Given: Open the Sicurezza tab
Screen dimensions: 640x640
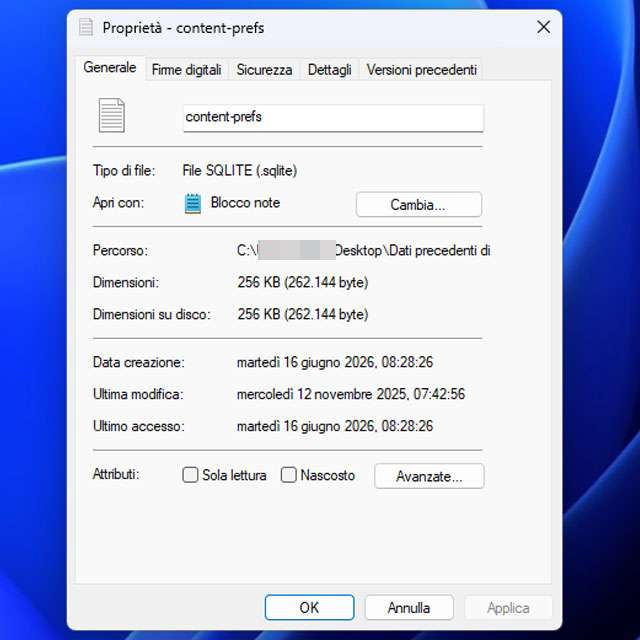Looking at the screenshot, I should click(x=264, y=70).
